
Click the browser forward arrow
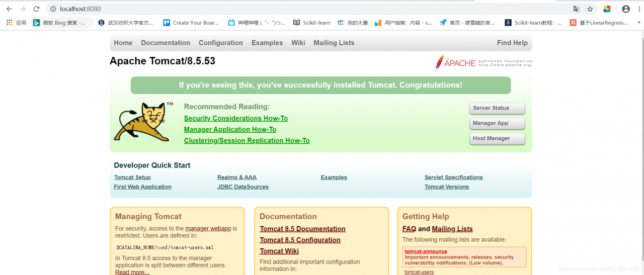pyautogui.click(x=23, y=9)
